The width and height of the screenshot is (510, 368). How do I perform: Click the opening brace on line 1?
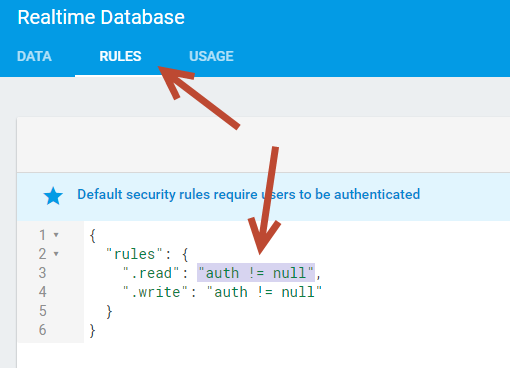(93, 236)
